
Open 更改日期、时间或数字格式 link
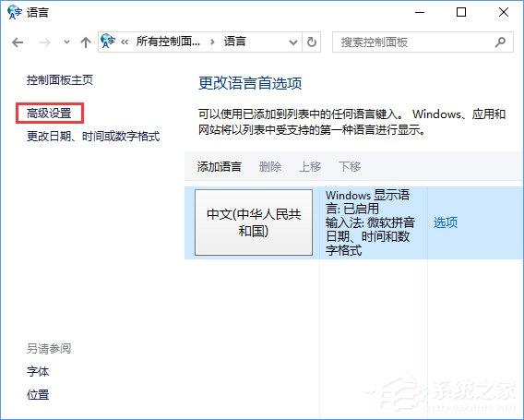[93, 136]
